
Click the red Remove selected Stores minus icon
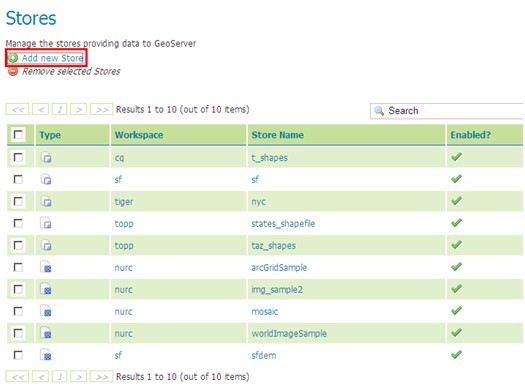[13, 71]
